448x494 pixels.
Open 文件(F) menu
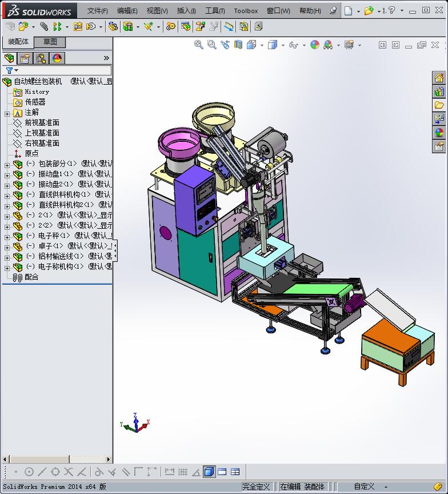tap(97, 11)
